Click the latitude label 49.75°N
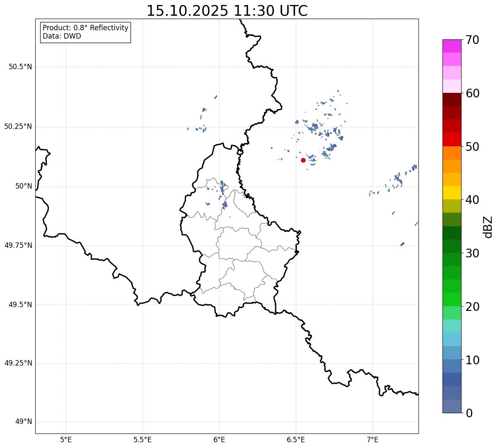Screen dimensions: 498x448 (x=18, y=245)
